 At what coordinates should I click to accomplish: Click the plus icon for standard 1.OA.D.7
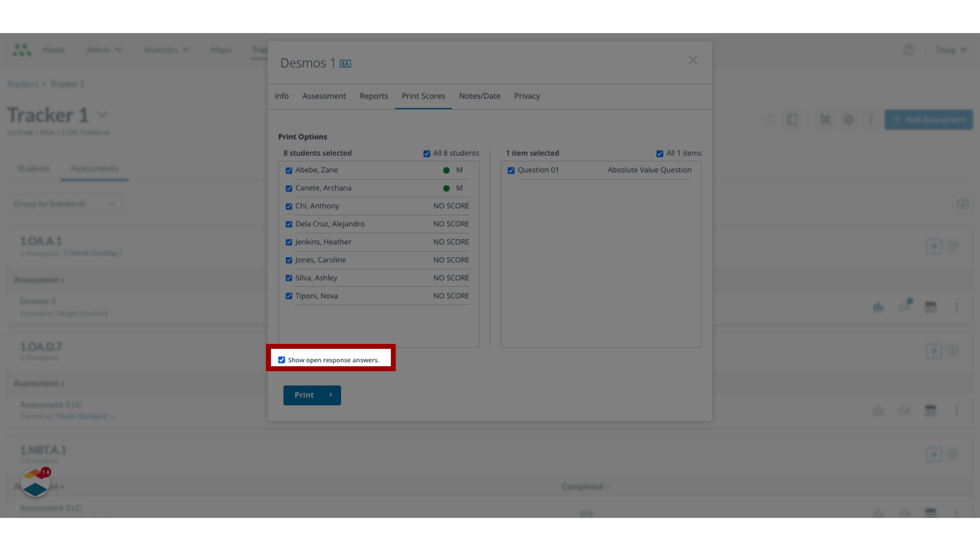click(x=934, y=350)
